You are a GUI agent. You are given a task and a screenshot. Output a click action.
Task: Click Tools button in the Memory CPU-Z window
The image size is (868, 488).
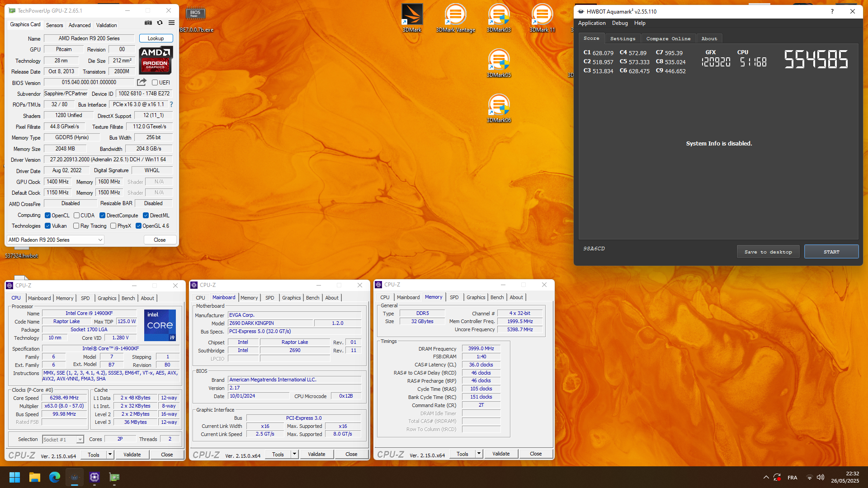click(x=462, y=454)
